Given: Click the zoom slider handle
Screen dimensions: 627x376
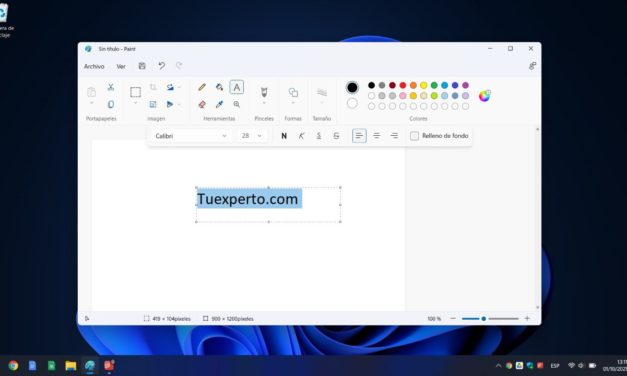Looking at the screenshot, I should [x=483, y=319].
